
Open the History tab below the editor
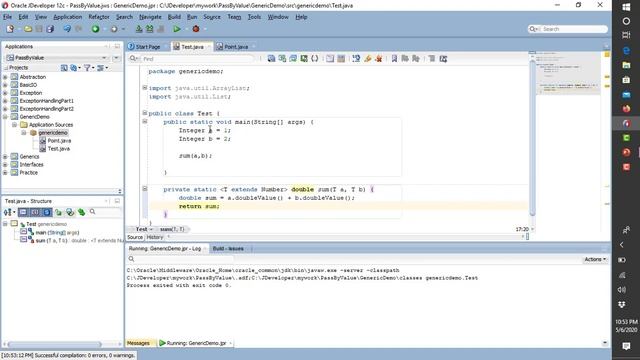point(155,237)
